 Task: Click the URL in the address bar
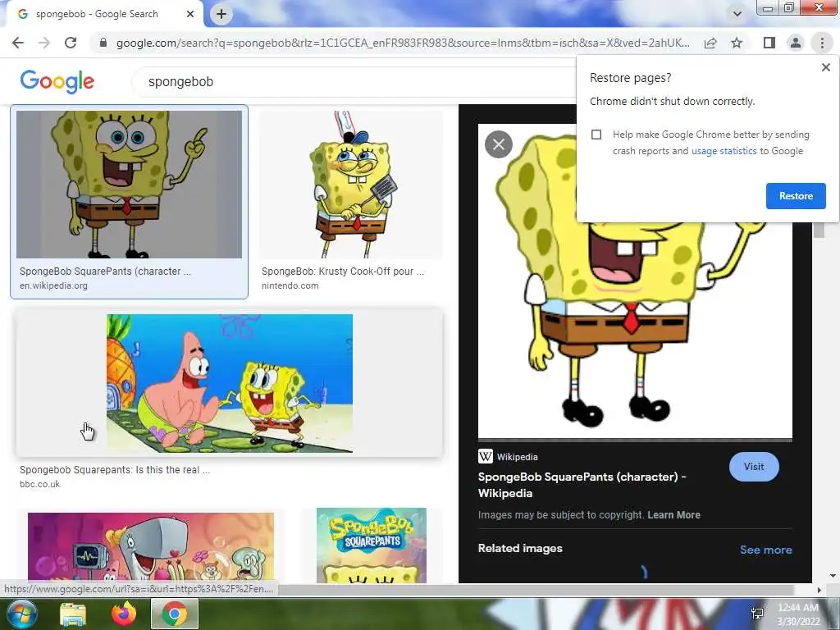click(x=403, y=43)
